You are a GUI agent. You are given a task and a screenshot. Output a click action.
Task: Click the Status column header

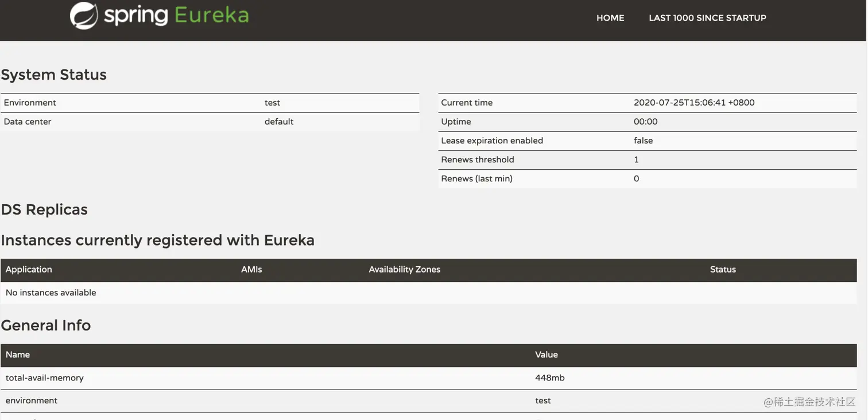[x=723, y=270]
